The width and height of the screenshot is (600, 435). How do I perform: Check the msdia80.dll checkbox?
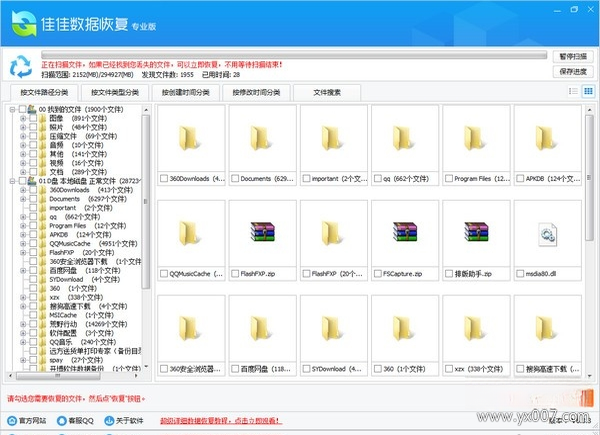(520, 274)
